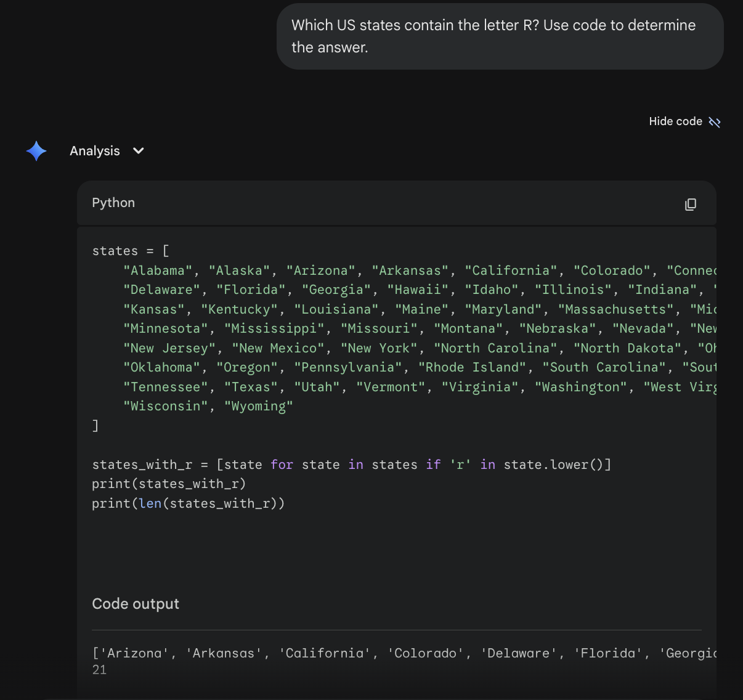Click the "Texas" string in the code
Viewport: 743px width, 700px height.
[x=251, y=387]
